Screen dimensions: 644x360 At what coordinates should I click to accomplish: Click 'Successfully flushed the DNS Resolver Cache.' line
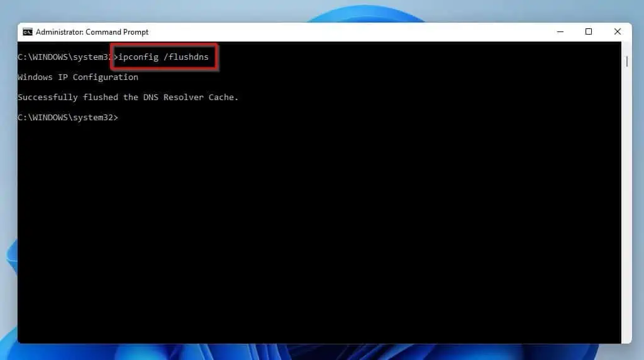128,98
